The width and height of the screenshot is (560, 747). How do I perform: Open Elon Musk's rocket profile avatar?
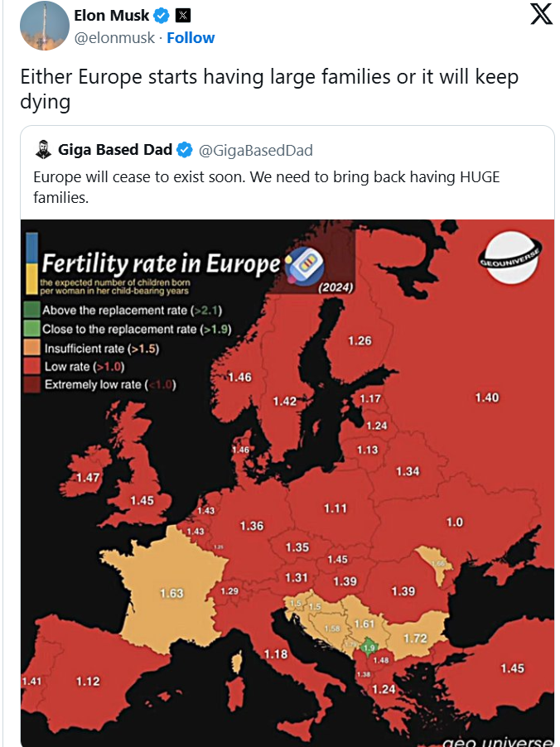(x=45, y=25)
